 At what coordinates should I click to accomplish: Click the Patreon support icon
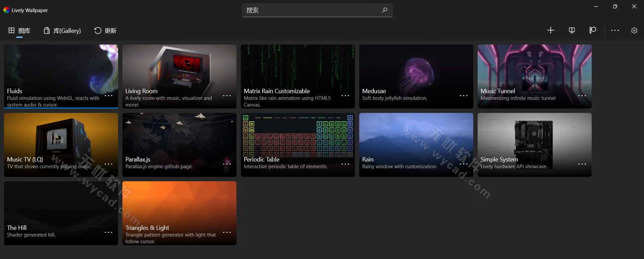point(593,30)
